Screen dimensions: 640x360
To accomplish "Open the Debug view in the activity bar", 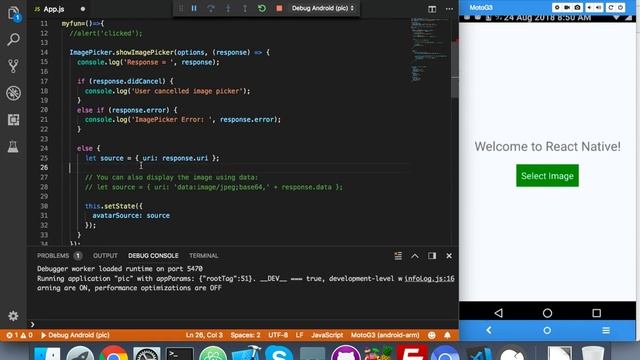I will coord(13,93).
